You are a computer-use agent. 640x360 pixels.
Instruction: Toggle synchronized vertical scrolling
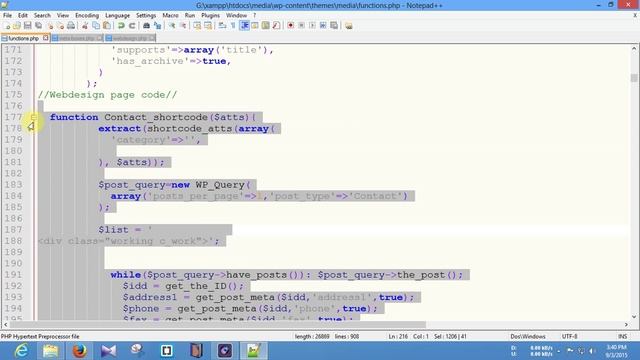coord(197,26)
